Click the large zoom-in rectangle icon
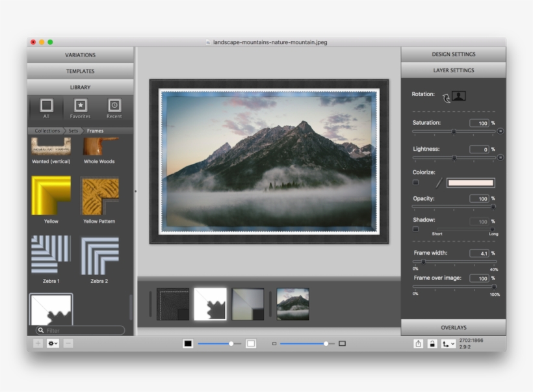 pos(343,344)
